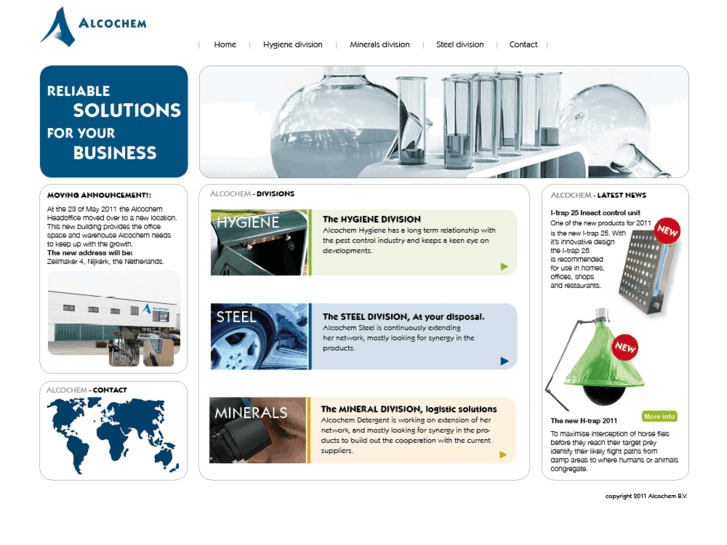The height and width of the screenshot is (545, 727).
Task: Select Steel division menu link
Action: (x=459, y=45)
